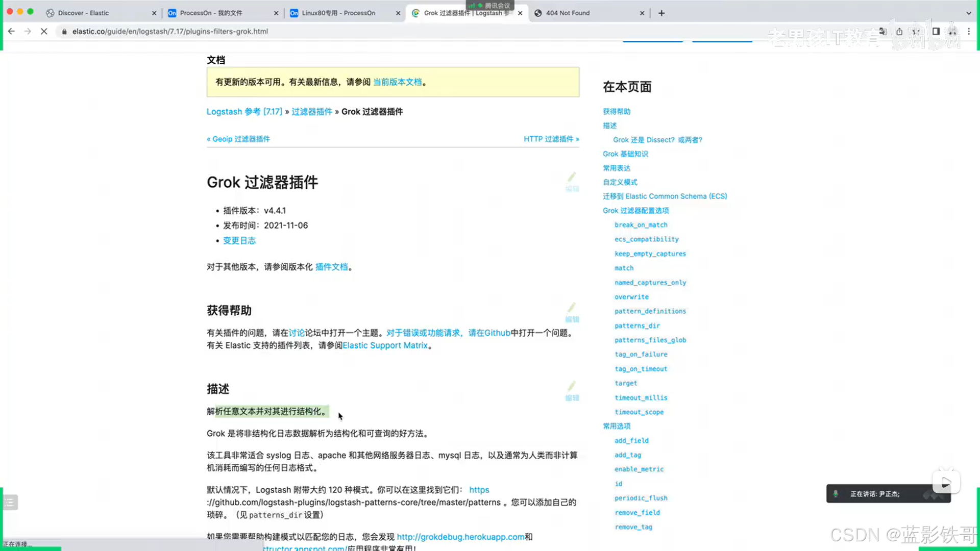This screenshot has width=980, height=551.
Task: Click the site lock icon
Action: 64,31
